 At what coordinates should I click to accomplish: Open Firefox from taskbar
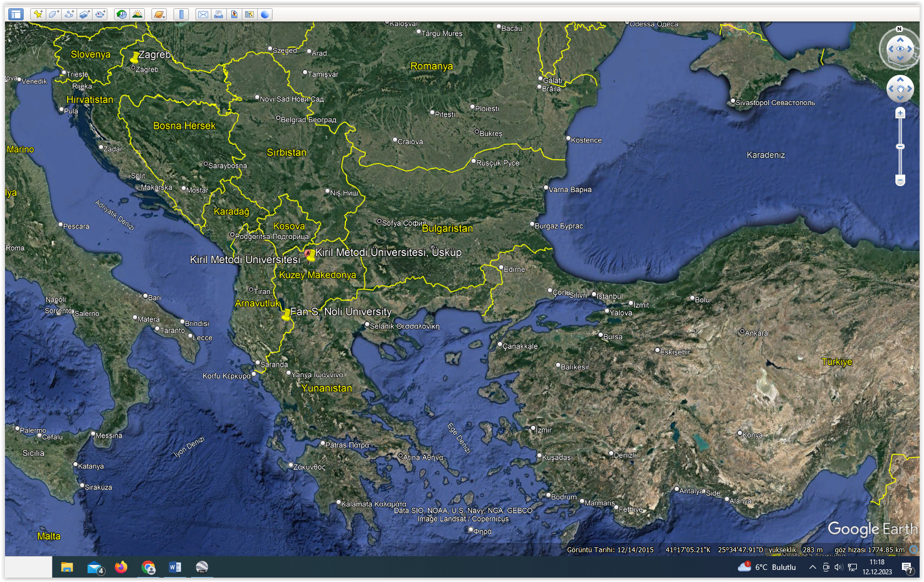pos(121,567)
